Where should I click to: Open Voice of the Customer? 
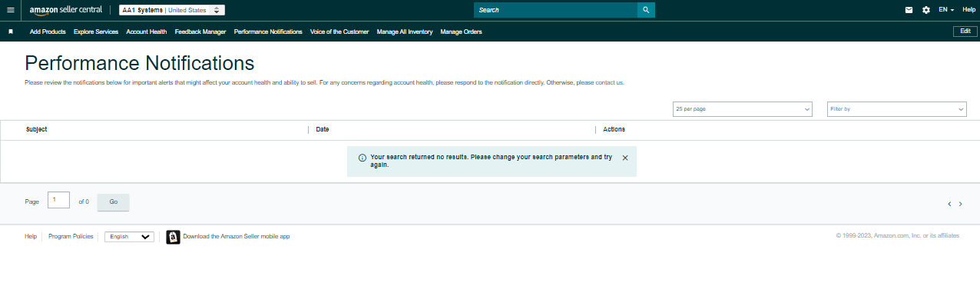339,32
